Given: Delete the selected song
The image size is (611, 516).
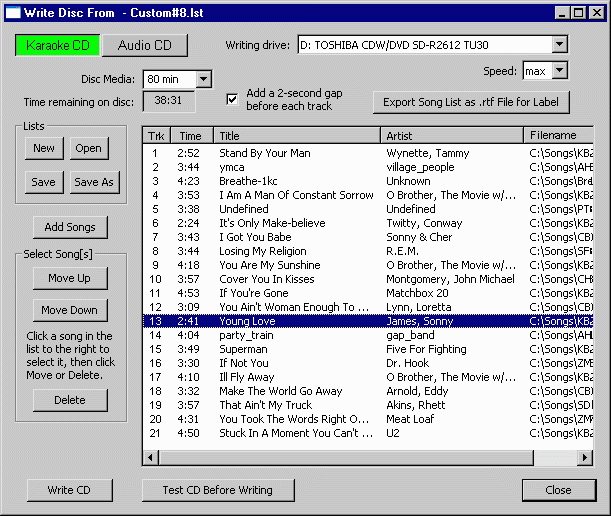Looking at the screenshot, I should point(70,400).
